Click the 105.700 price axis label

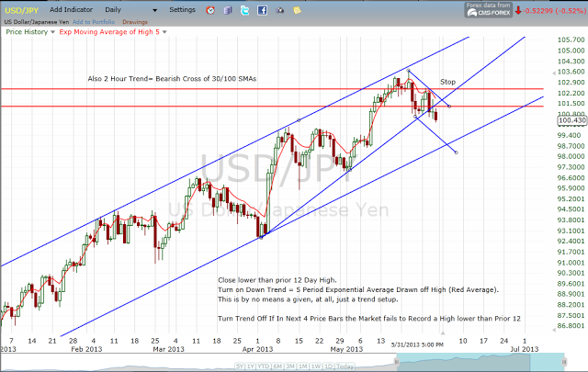[x=571, y=39]
